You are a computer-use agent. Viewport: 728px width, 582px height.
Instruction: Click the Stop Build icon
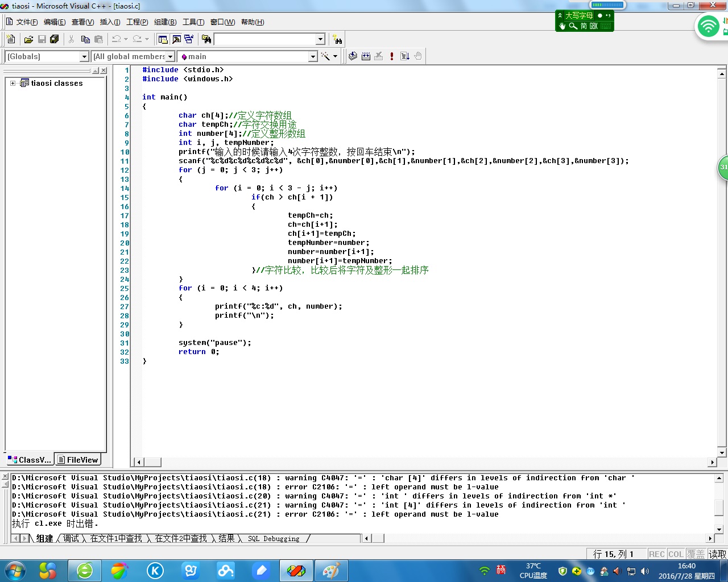click(379, 56)
